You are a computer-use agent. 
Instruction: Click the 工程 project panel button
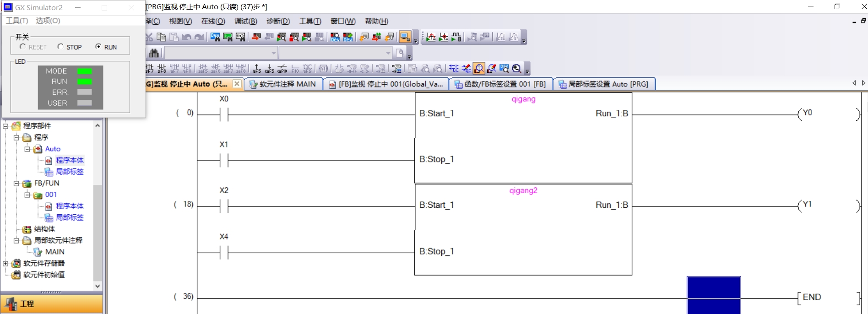pyautogui.click(x=51, y=304)
